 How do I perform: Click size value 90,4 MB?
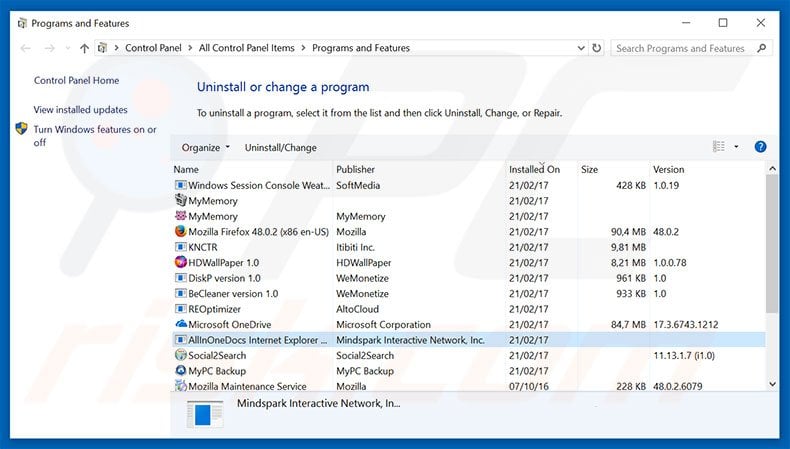[628, 232]
